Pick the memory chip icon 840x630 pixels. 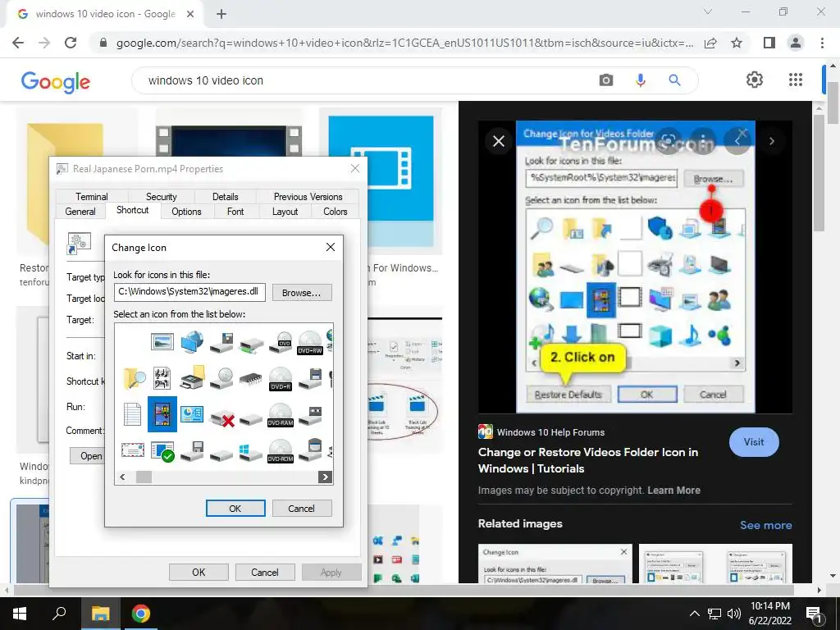point(250,379)
